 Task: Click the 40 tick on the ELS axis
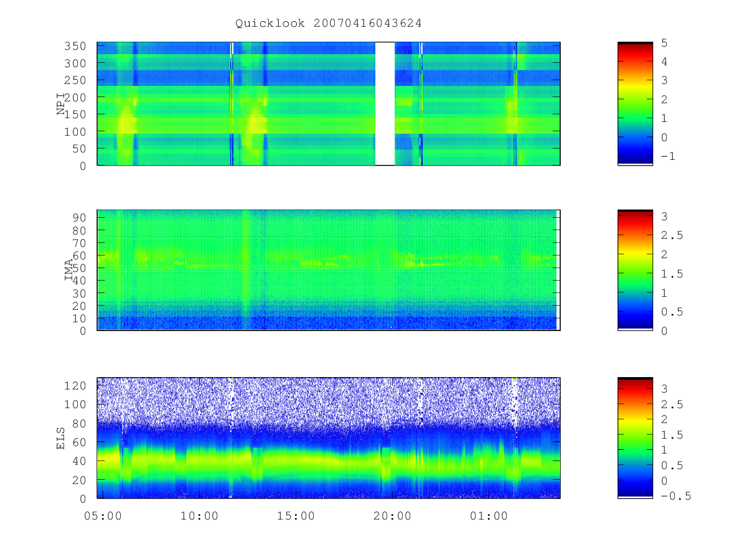coord(80,461)
